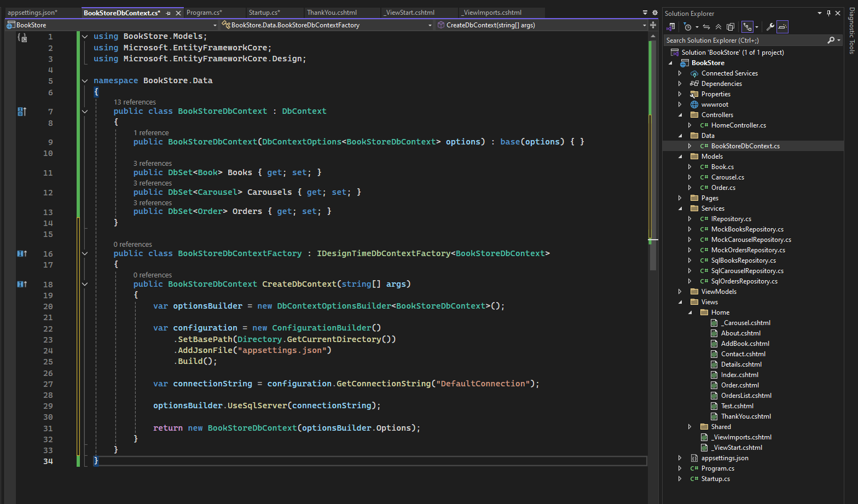Click the '13 references' CodeLens link

coord(135,102)
